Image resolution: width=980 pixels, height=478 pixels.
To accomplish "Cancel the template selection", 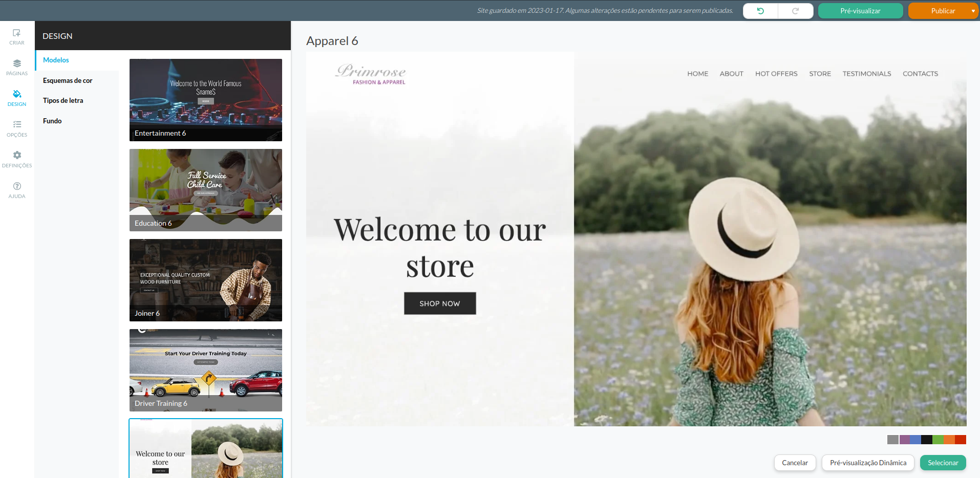I will click(x=795, y=463).
